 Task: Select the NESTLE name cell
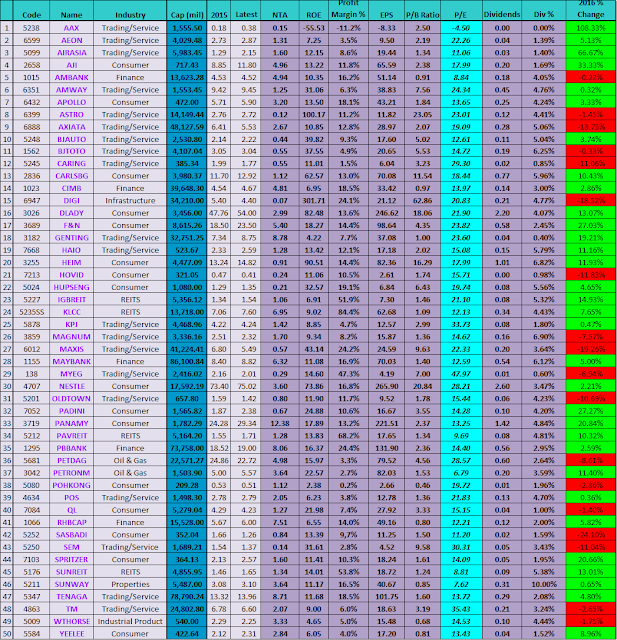(x=71, y=387)
